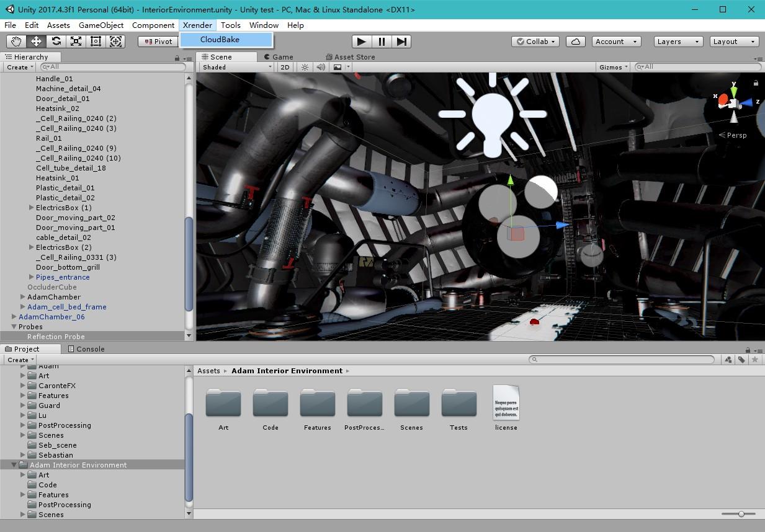Select the Rect transform tool
This screenshot has width=765, height=532.
point(96,41)
